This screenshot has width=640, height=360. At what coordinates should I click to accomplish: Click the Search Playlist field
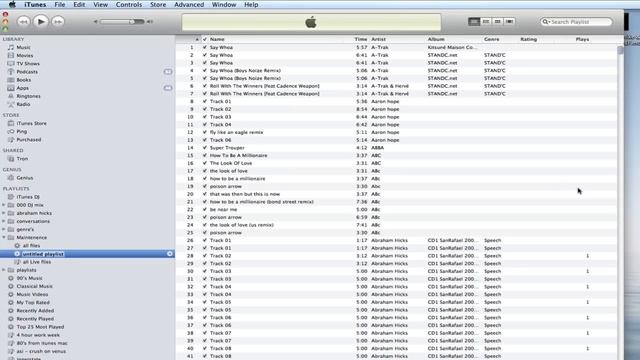[x=576, y=22]
